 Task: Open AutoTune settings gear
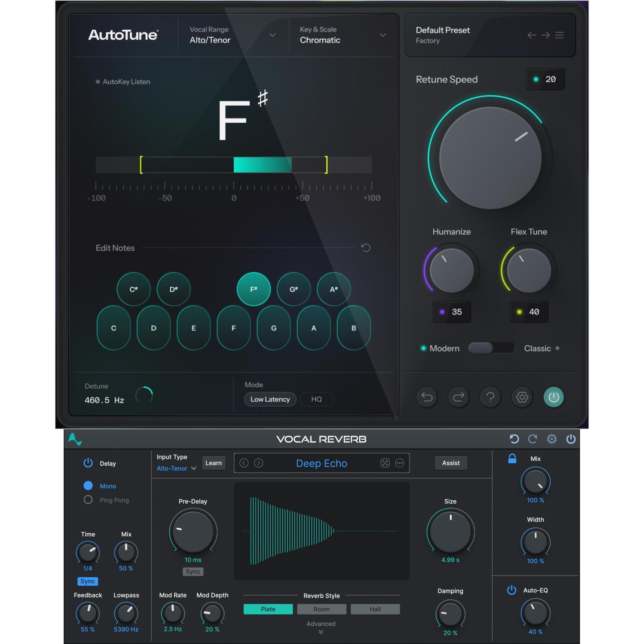[522, 397]
